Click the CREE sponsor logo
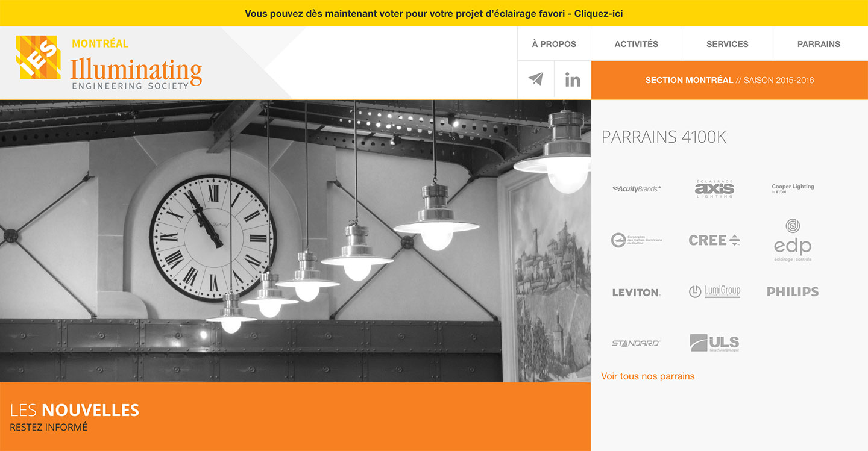 [x=714, y=240]
